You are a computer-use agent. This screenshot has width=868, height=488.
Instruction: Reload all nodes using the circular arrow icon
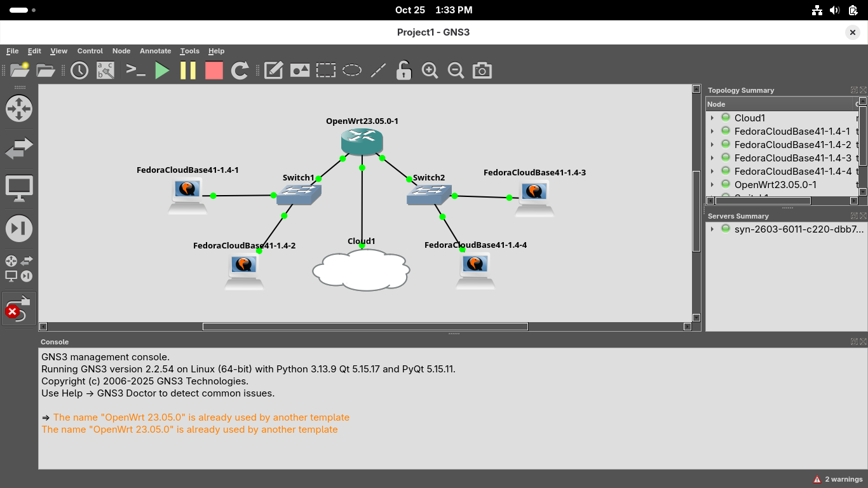pos(240,71)
